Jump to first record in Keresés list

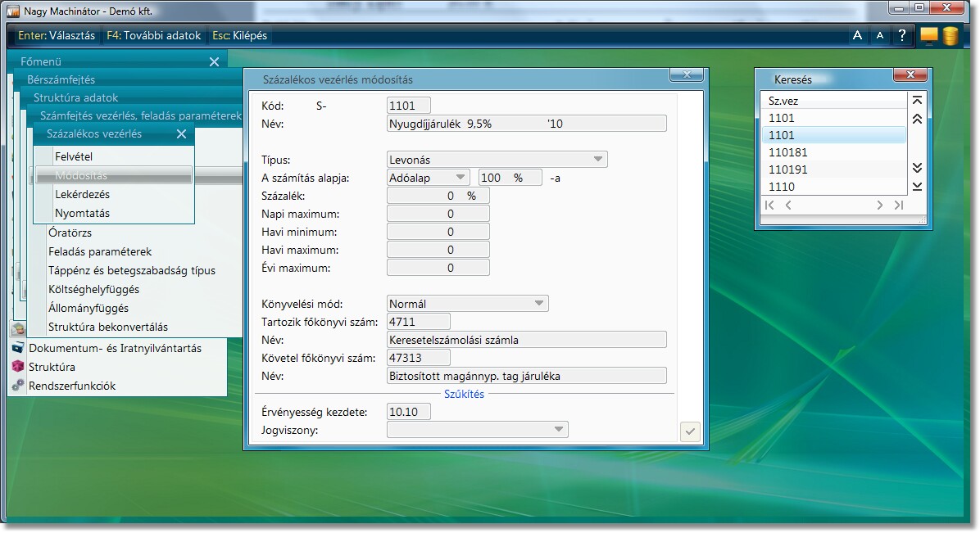(x=917, y=101)
